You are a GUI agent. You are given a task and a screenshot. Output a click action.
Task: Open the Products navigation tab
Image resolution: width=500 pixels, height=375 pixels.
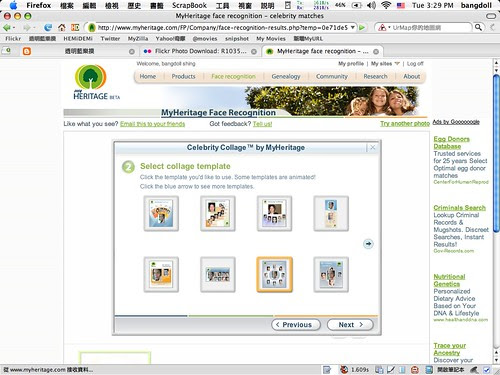coord(183,76)
